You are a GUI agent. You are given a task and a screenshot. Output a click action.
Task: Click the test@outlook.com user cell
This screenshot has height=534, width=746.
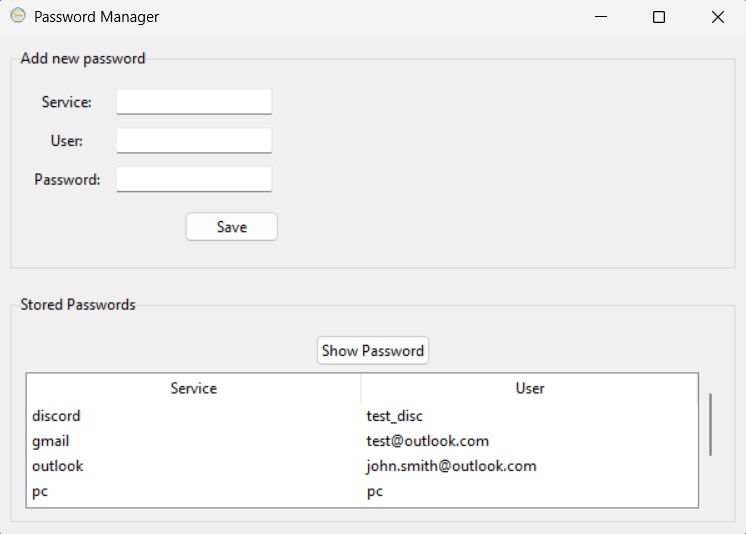pyautogui.click(x=428, y=441)
